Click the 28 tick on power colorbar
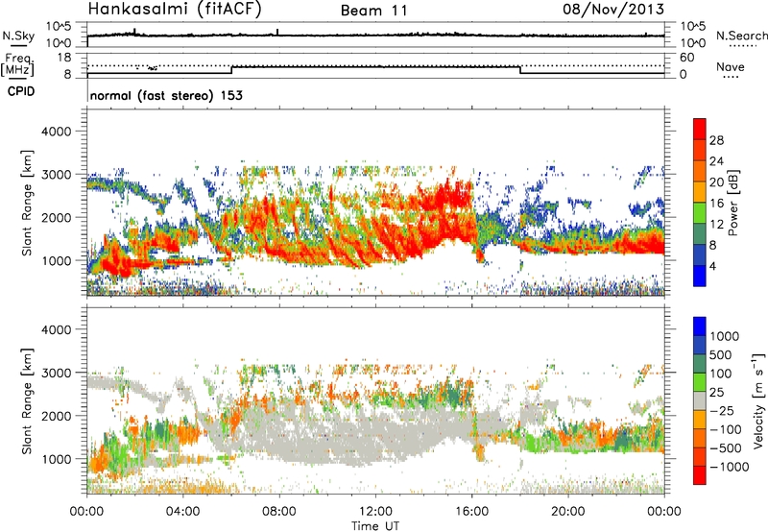This screenshot has width=768, height=532. coord(716,140)
